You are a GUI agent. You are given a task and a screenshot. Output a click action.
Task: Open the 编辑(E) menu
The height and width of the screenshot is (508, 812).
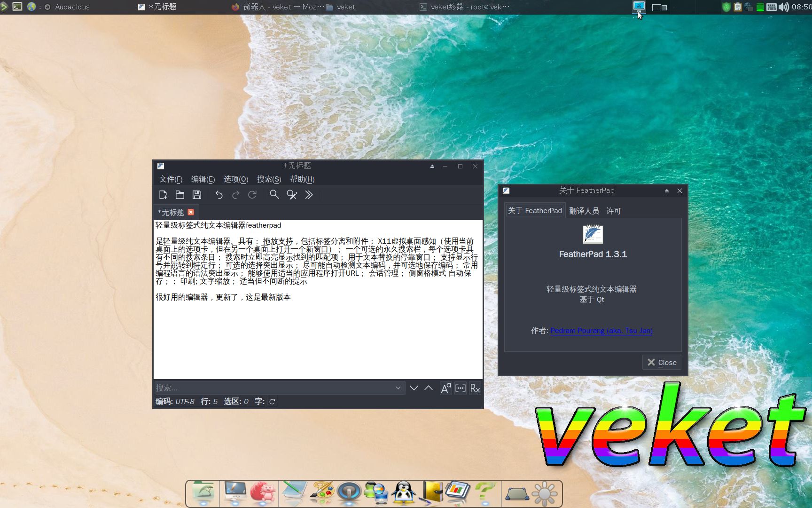click(x=203, y=179)
